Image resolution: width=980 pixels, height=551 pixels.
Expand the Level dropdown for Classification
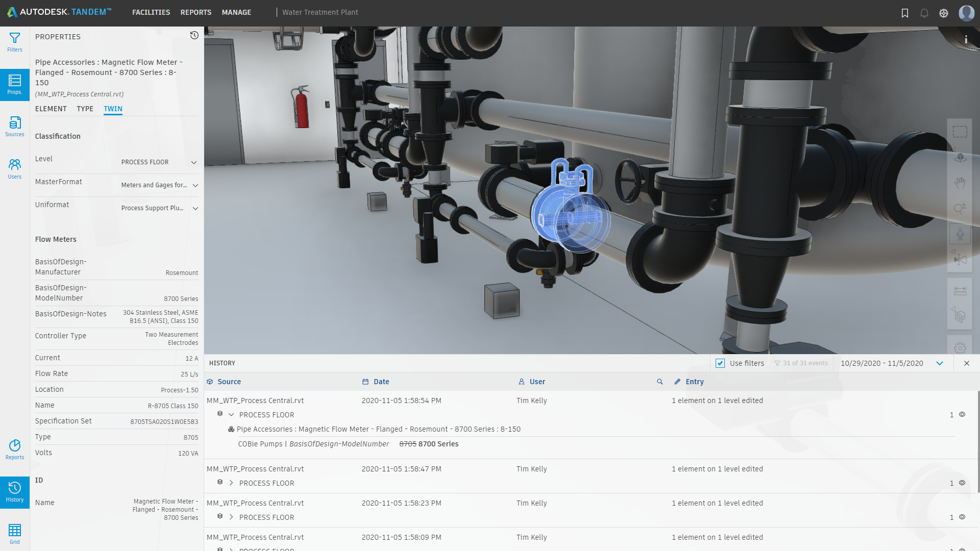coord(194,162)
